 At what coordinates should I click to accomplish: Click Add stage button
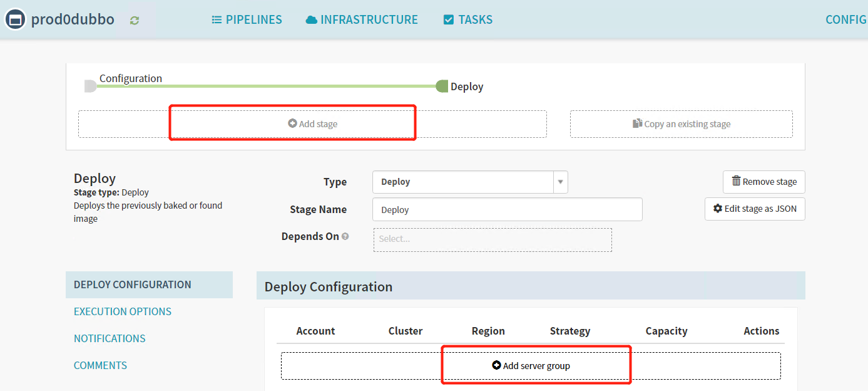coord(312,124)
